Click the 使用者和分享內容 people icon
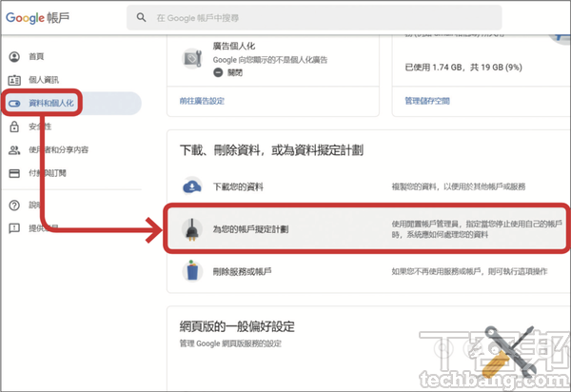 tap(14, 150)
